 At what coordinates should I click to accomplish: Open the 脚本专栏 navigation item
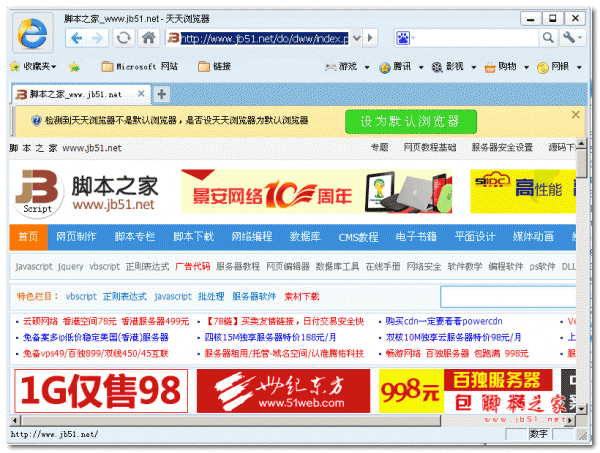[135, 237]
